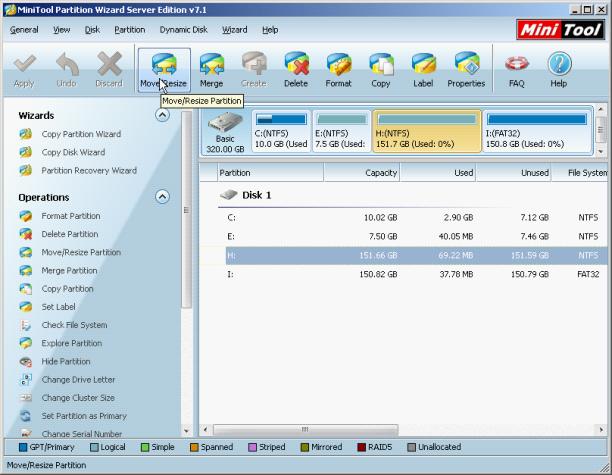
Task: Click the Undo toolbar icon
Action: (x=66, y=71)
